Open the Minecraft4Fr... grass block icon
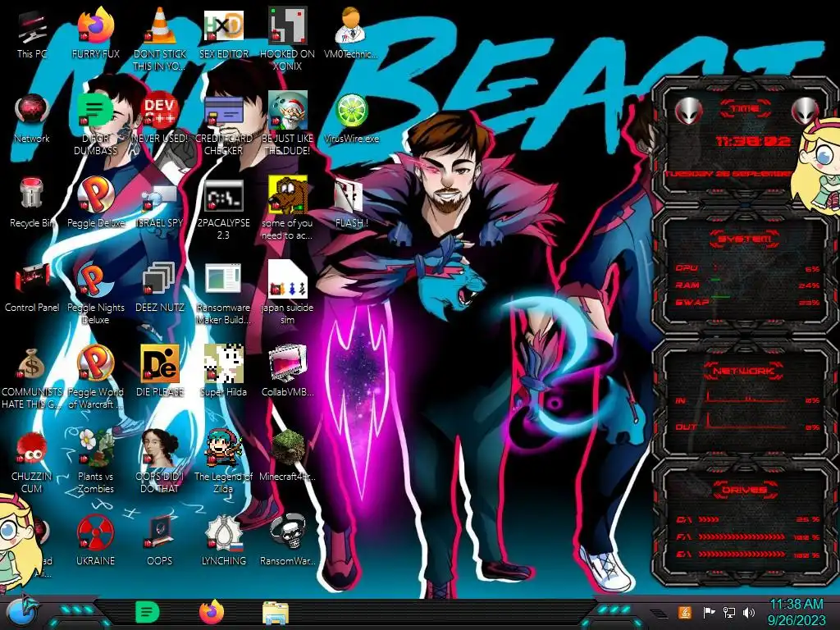Screen dimensions: 840x630 tap(287, 455)
